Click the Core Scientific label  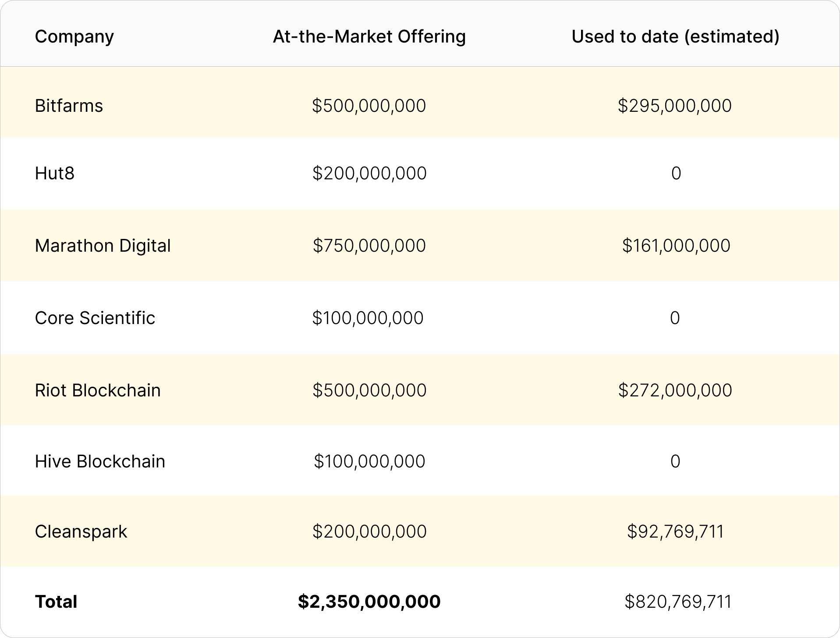click(95, 318)
